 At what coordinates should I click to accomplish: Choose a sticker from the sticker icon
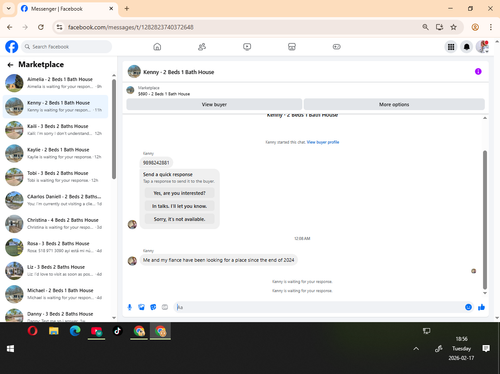[153, 307]
